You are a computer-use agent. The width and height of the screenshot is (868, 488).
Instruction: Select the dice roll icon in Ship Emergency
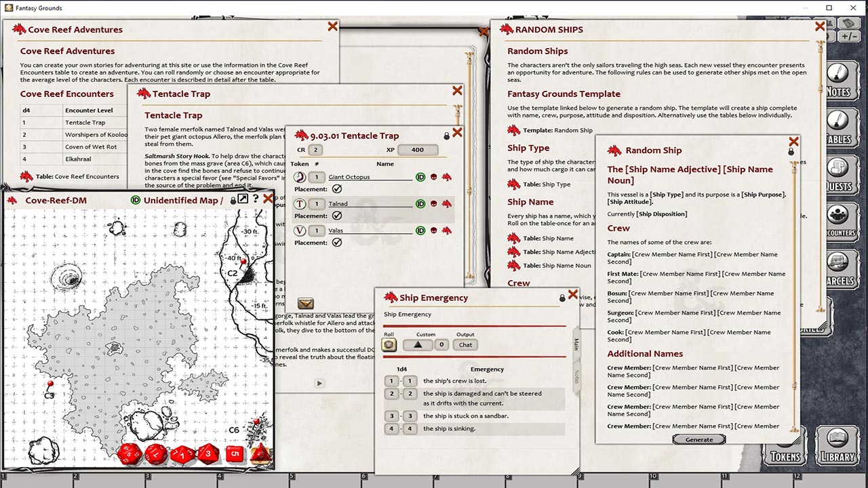pos(389,344)
